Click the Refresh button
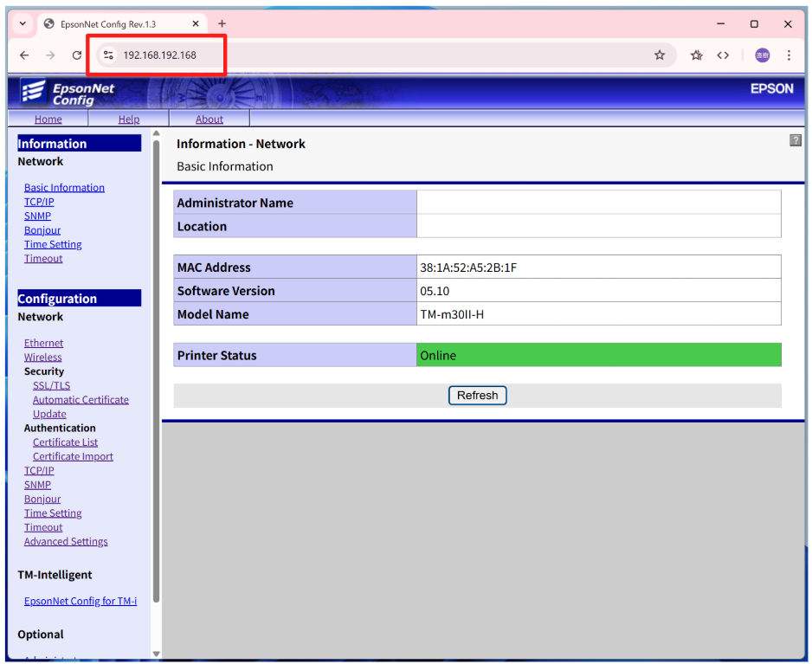812x664 pixels. pyautogui.click(x=477, y=395)
